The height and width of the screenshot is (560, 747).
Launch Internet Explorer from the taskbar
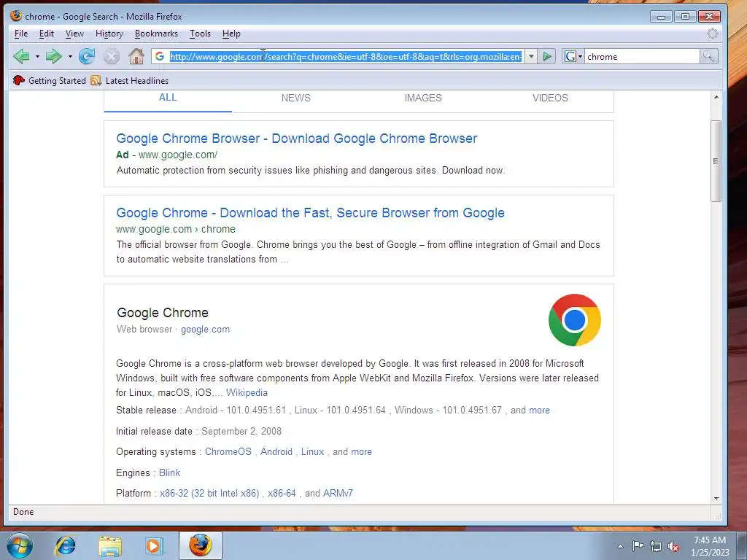[65, 545]
